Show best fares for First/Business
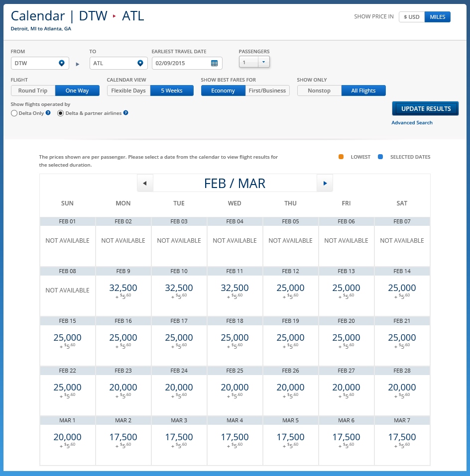 click(267, 91)
